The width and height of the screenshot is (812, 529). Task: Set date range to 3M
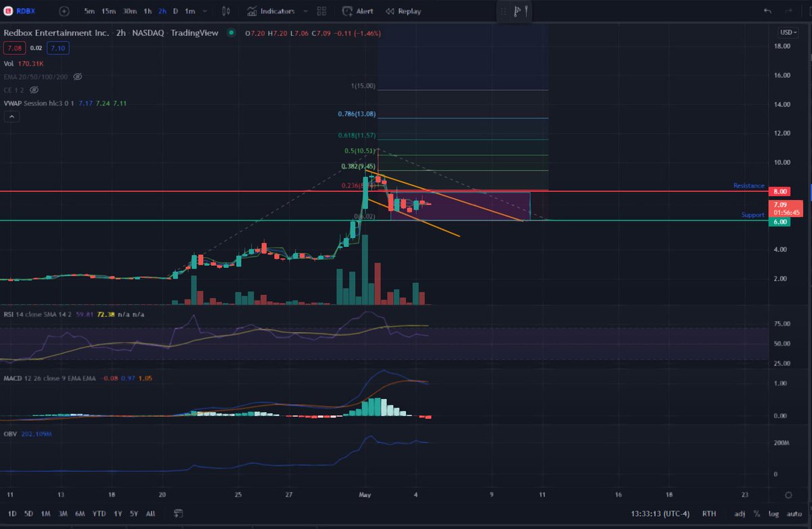(63, 514)
